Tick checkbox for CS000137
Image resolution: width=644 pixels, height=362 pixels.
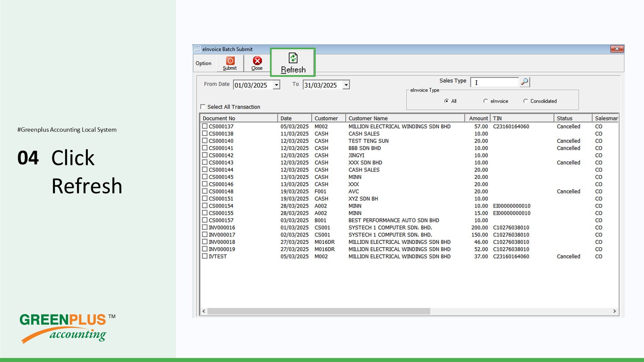click(205, 126)
